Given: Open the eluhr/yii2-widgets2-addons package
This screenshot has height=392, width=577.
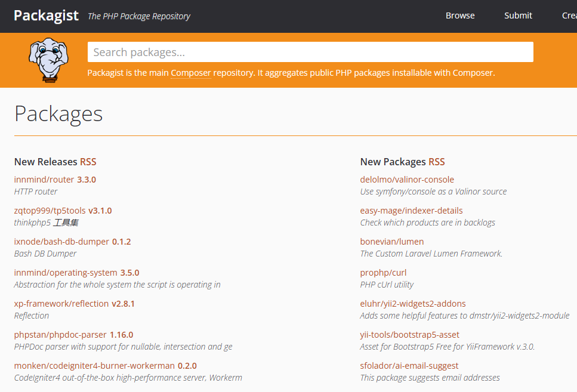Looking at the screenshot, I should coord(413,304).
